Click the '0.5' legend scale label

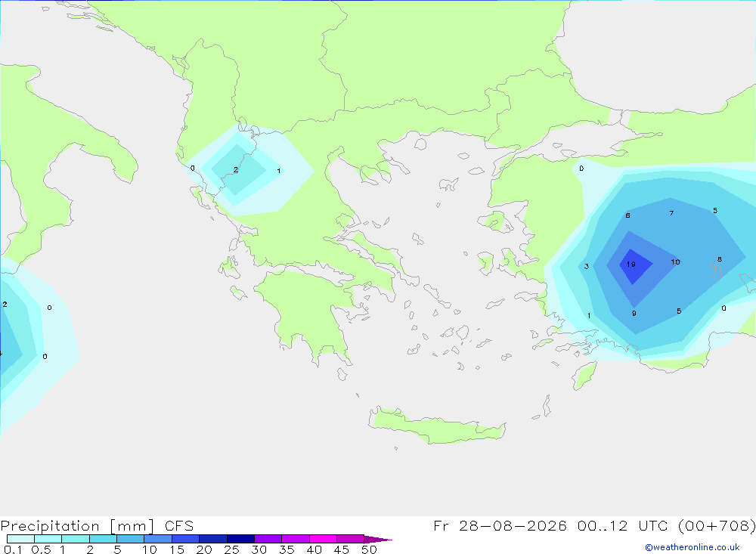42,549
